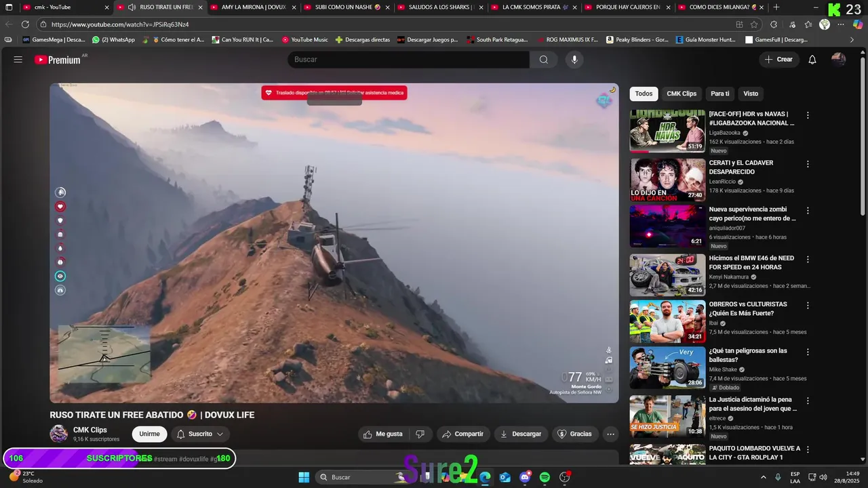Open Windows Start menu
Image resolution: width=868 pixels, height=488 pixels.
[304, 477]
